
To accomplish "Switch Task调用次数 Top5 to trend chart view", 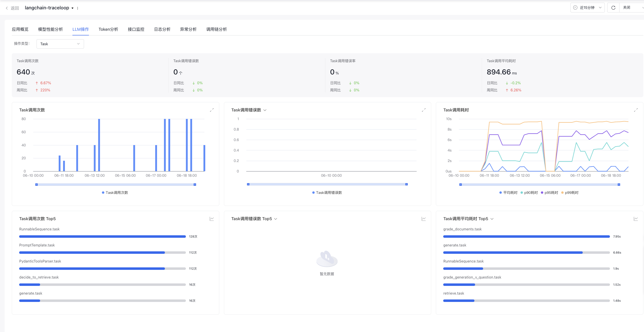I will click(212, 219).
